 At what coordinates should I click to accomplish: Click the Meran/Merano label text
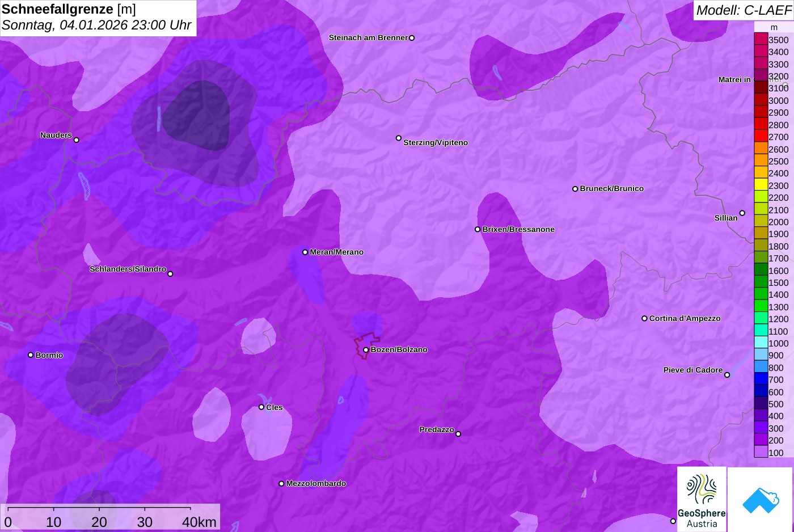[337, 252]
